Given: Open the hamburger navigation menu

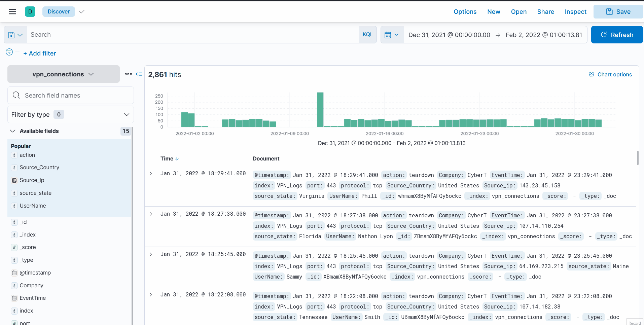Looking at the screenshot, I should [x=12, y=12].
